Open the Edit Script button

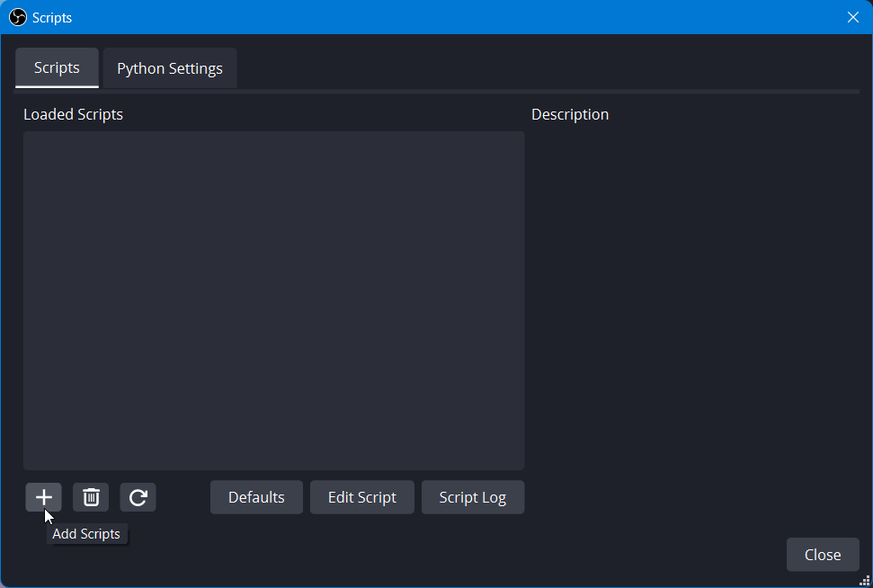point(362,497)
